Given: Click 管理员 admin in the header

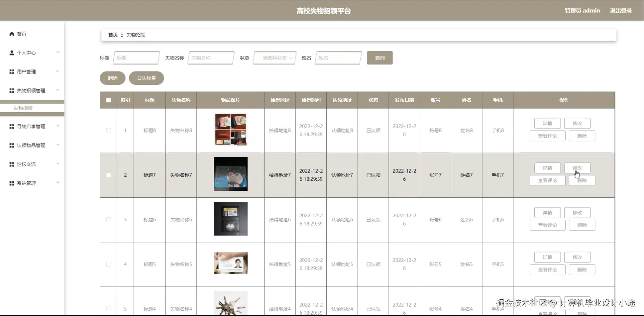Looking at the screenshot, I should [582, 11].
